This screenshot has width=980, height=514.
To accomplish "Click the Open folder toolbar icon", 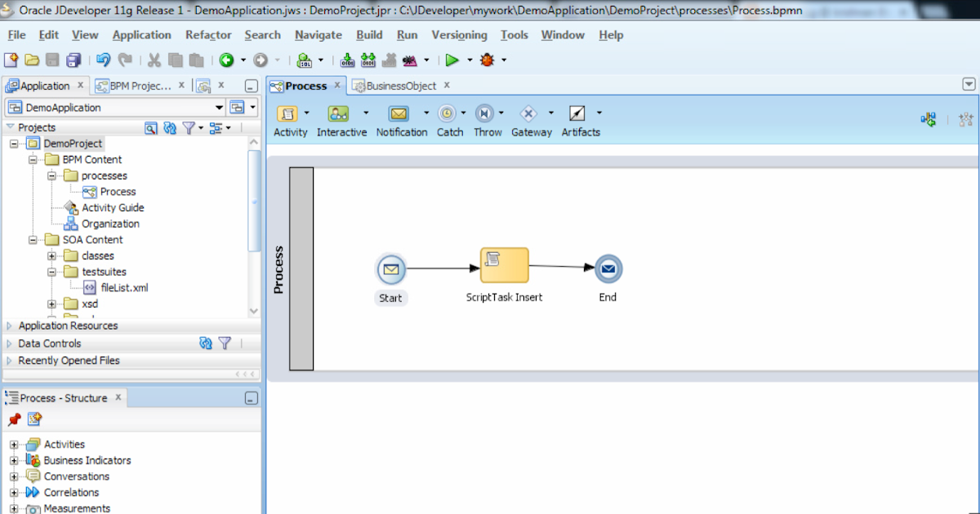I will point(32,60).
